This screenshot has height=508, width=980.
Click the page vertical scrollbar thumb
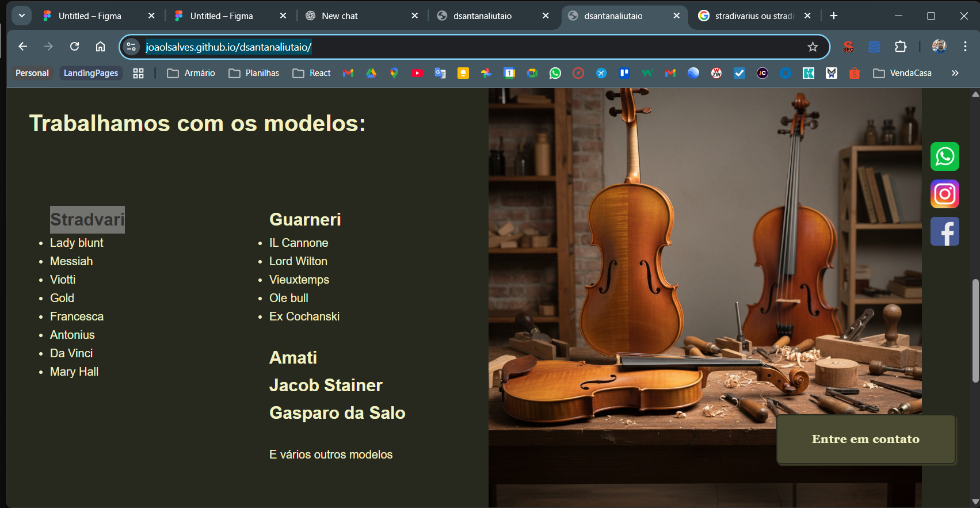tap(975, 331)
